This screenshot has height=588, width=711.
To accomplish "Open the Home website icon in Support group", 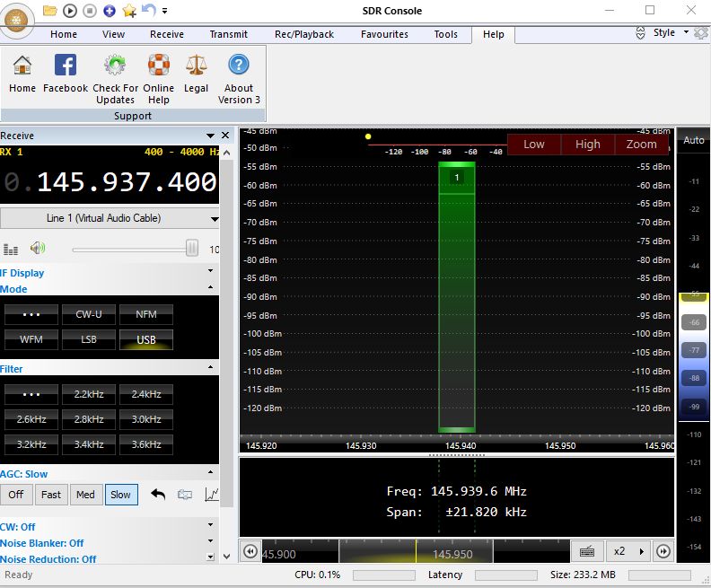I will (22, 74).
